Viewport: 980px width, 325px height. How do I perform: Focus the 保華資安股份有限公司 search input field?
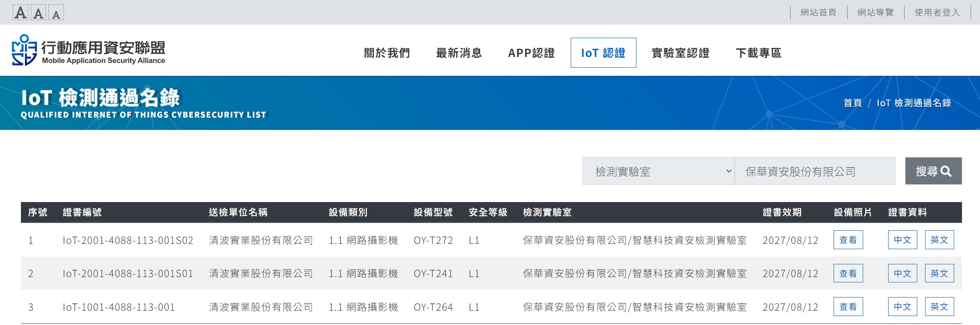coord(815,171)
